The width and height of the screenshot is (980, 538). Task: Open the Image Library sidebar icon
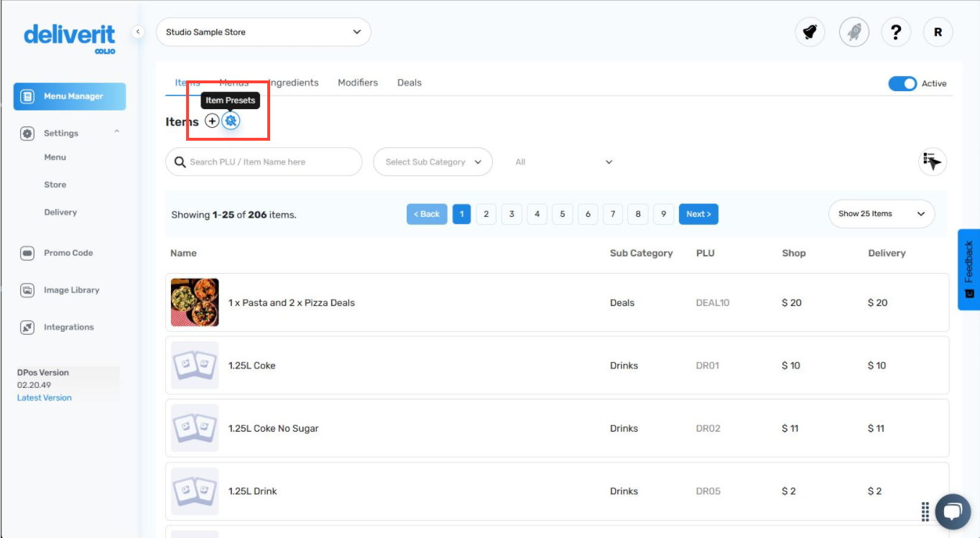pyautogui.click(x=27, y=289)
